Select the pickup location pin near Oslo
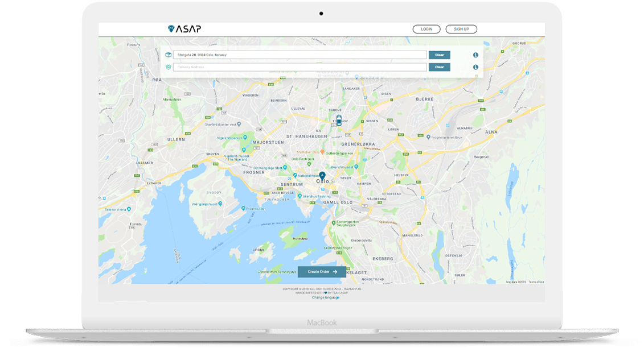Screen dimensions: 644x348 [322, 176]
